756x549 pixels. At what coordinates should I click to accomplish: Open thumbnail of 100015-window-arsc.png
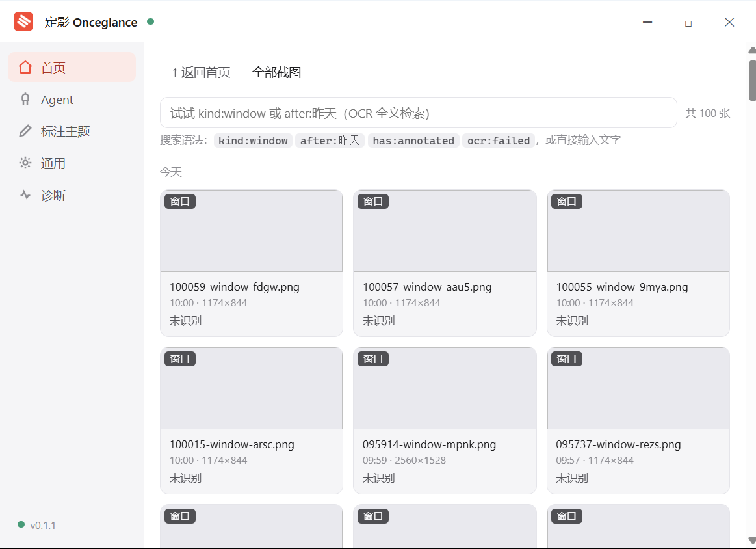pos(252,388)
